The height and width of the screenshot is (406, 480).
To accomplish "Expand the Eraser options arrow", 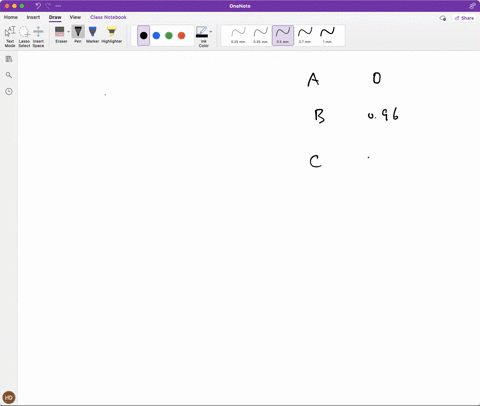I will coord(68,32).
